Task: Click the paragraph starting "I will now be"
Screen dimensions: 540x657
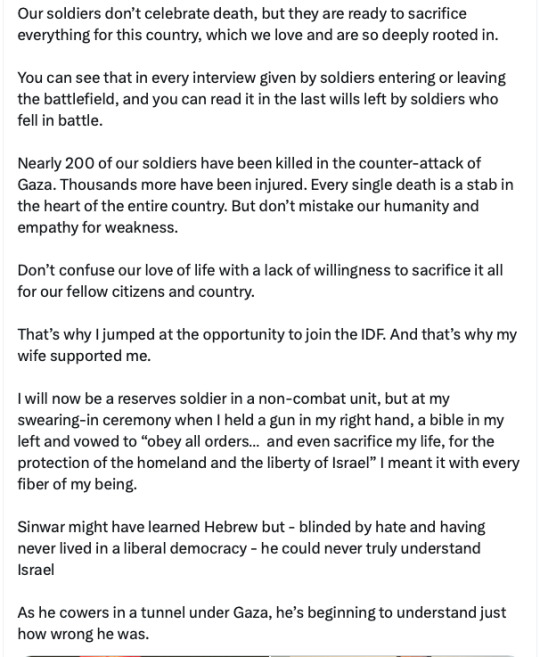Action: coord(269,441)
